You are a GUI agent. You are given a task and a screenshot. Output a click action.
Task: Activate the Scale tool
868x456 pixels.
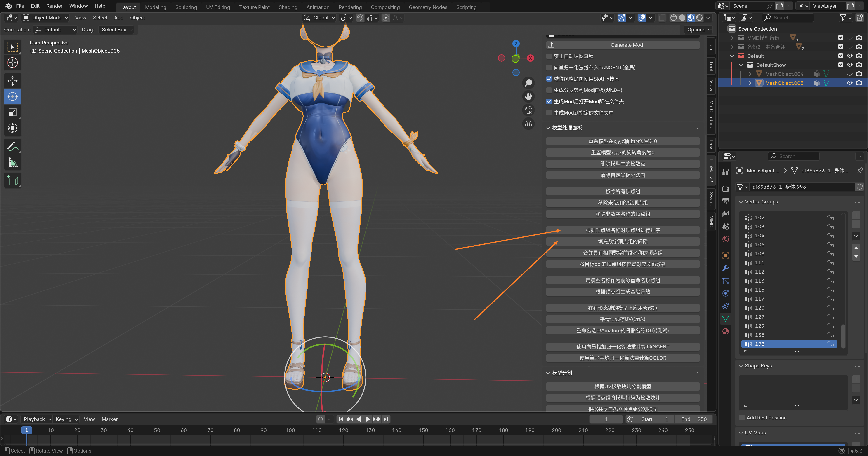(x=12, y=112)
